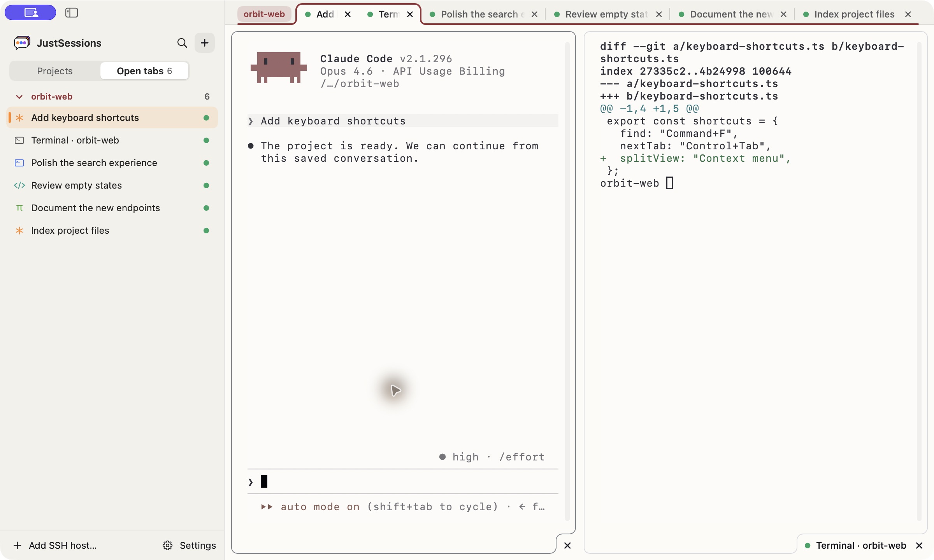This screenshot has width=934, height=560.
Task: Collapse the orbit-web project group
Action: click(x=19, y=96)
